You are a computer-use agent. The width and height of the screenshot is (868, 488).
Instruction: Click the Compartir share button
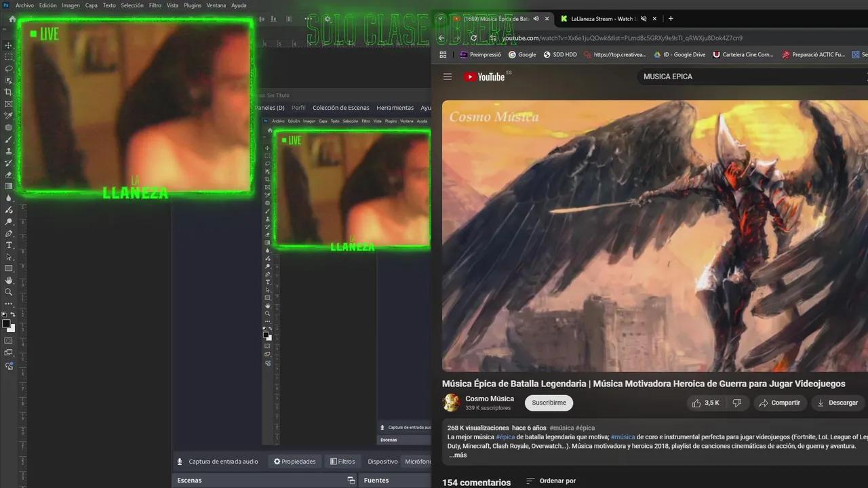779,403
